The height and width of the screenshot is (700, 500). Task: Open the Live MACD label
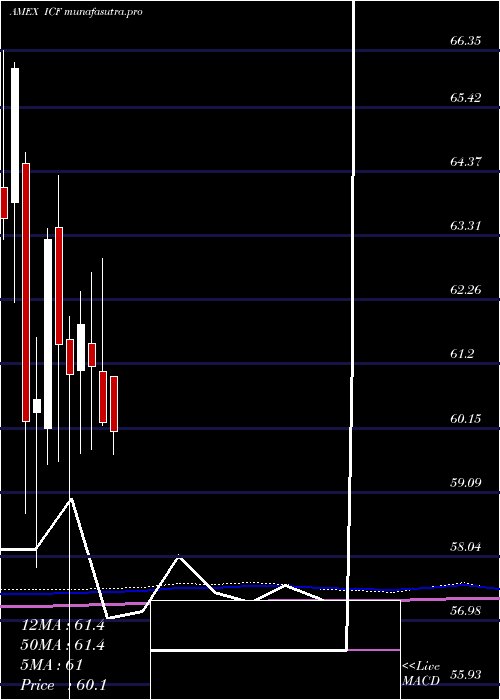(x=421, y=675)
